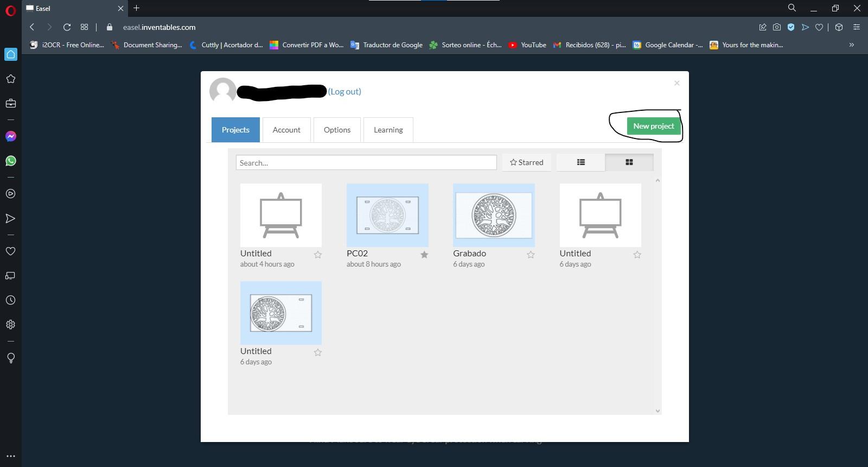Open the Opera sidebar home icon
Screen dimensions: 868x467
pos(10,54)
